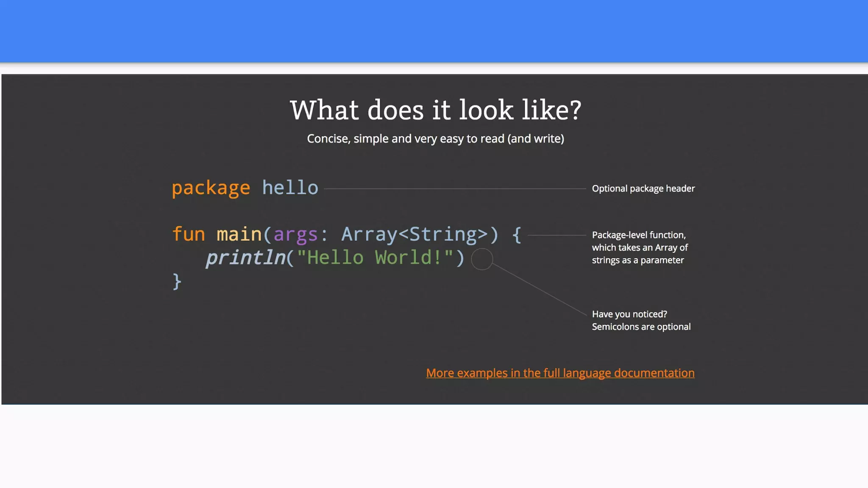The image size is (868, 488).
Task: Click the 'Array<String>' type text
Action: (415, 234)
